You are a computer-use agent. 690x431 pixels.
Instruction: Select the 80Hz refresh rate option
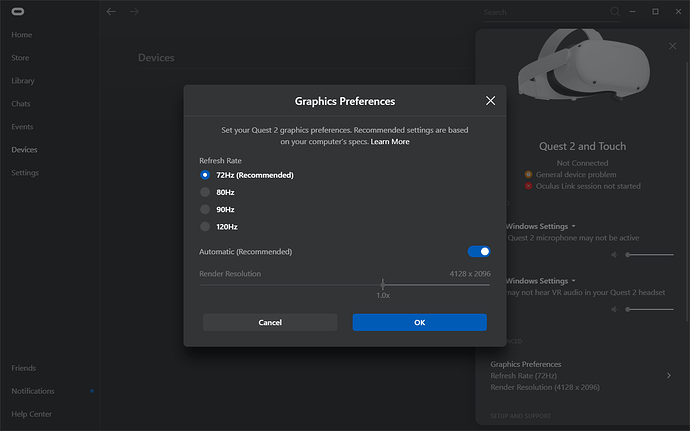pyautogui.click(x=206, y=192)
